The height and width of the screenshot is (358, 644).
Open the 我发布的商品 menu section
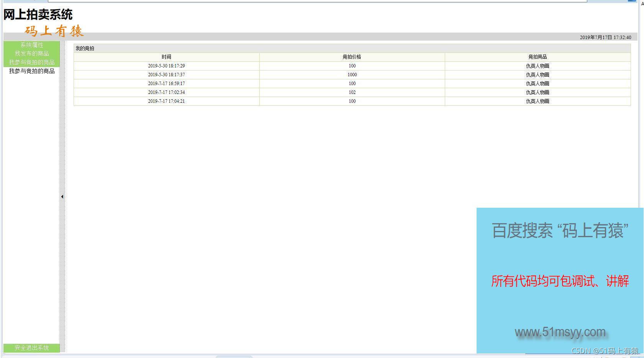tap(32, 54)
